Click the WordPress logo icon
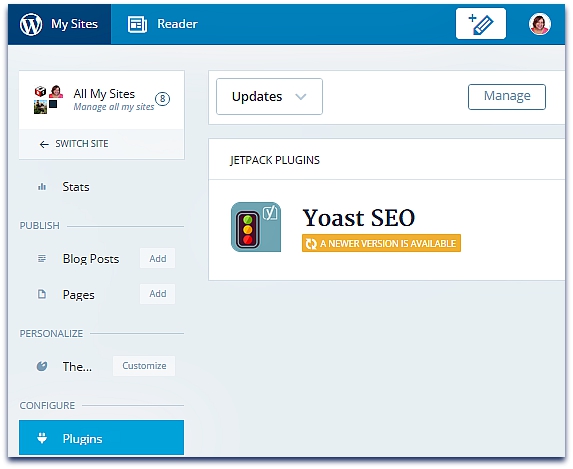 (31, 24)
